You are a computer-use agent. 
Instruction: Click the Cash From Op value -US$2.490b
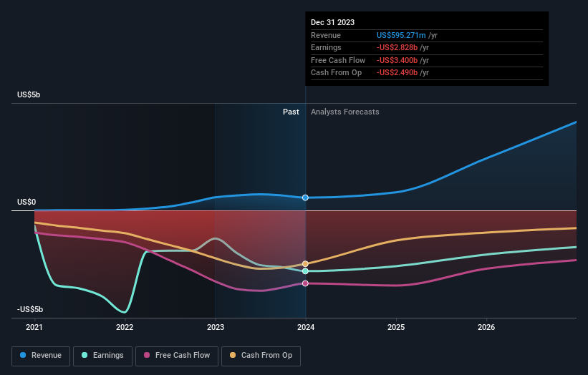click(397, 73)
